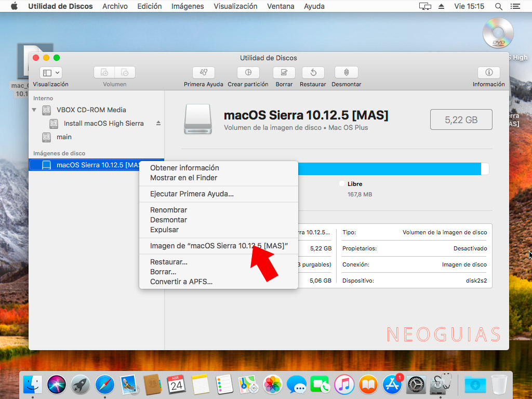Choose Obtener información from context menu

coord(184,168)
